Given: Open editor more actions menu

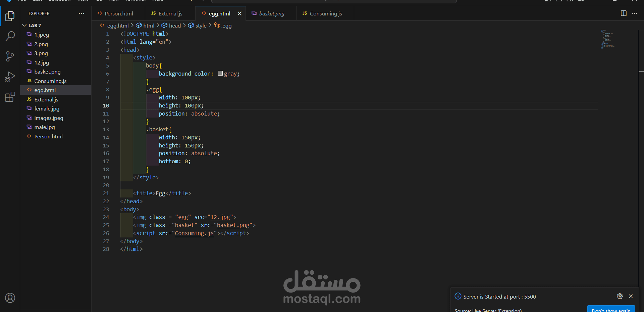Looking at the screenshot, I should click(x=634, y=13).
